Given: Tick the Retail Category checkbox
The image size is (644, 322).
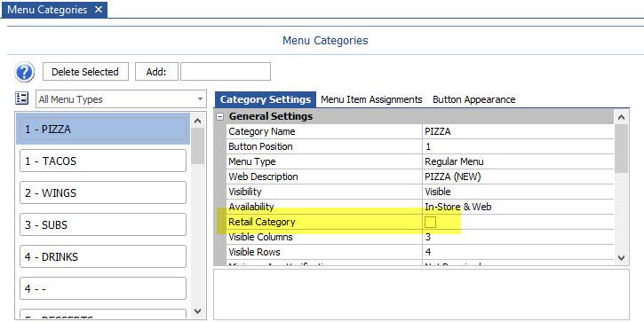Looking at the screenshot, I should pyautogui.click(x=430, y=222).
